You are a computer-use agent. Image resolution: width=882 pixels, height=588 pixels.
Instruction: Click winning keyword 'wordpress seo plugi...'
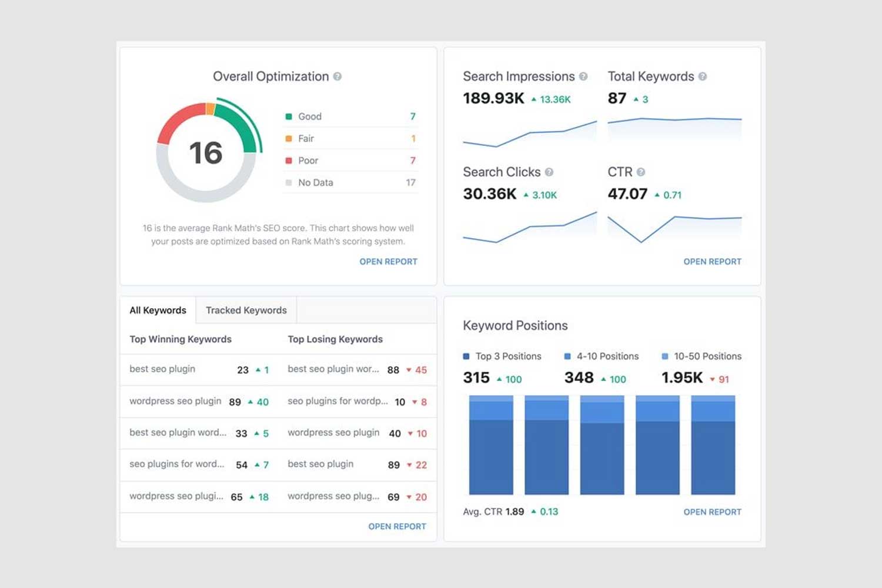pos(176,496)
